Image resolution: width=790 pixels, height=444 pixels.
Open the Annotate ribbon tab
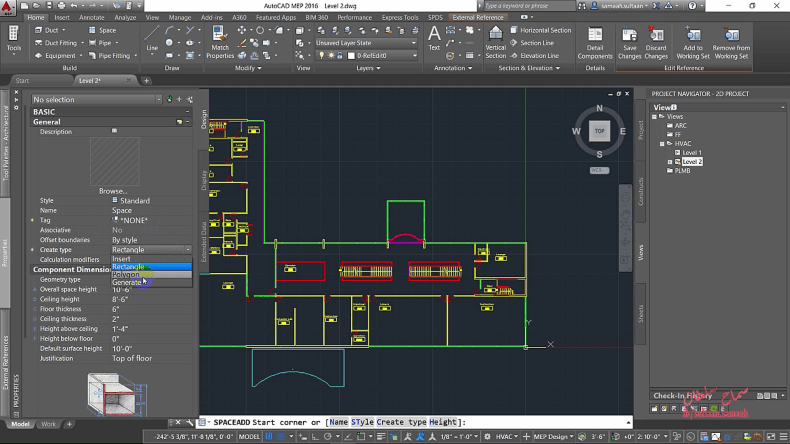pyautogui.click(x=92, y=18)
